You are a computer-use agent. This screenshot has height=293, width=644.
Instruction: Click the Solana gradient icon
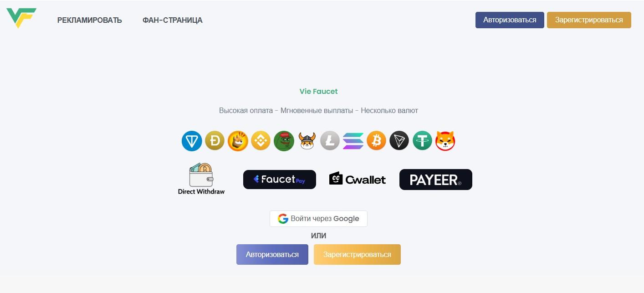tap(353, 141)
